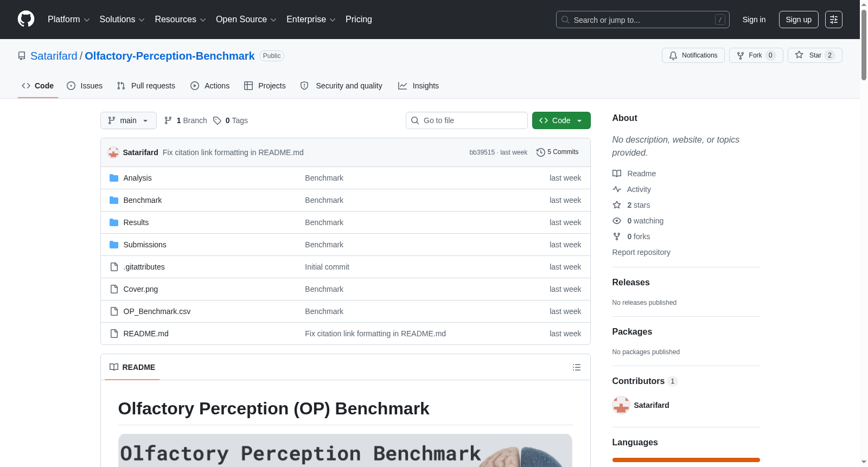Open the Platform menu
Screen dimensions: 868x467
coord(68,20)
